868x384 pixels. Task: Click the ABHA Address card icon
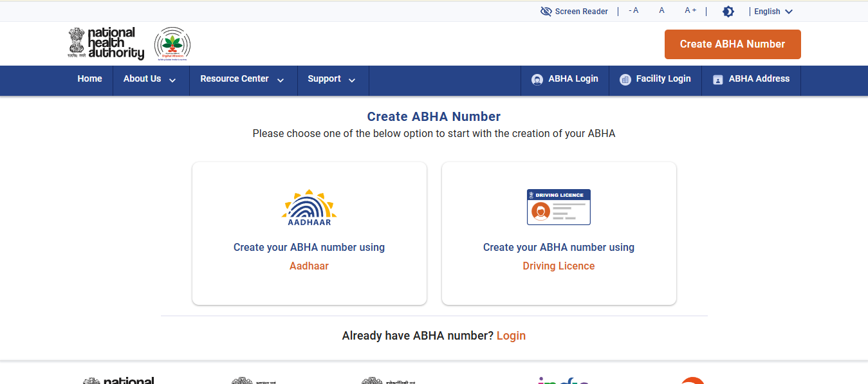pyautogui.click(x=717, y=79)
